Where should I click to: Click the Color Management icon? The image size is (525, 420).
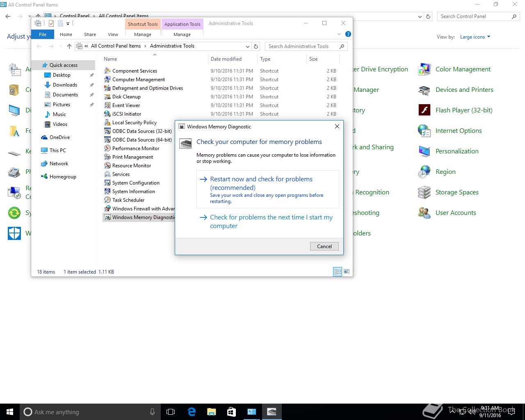click(x=424, y=69)
